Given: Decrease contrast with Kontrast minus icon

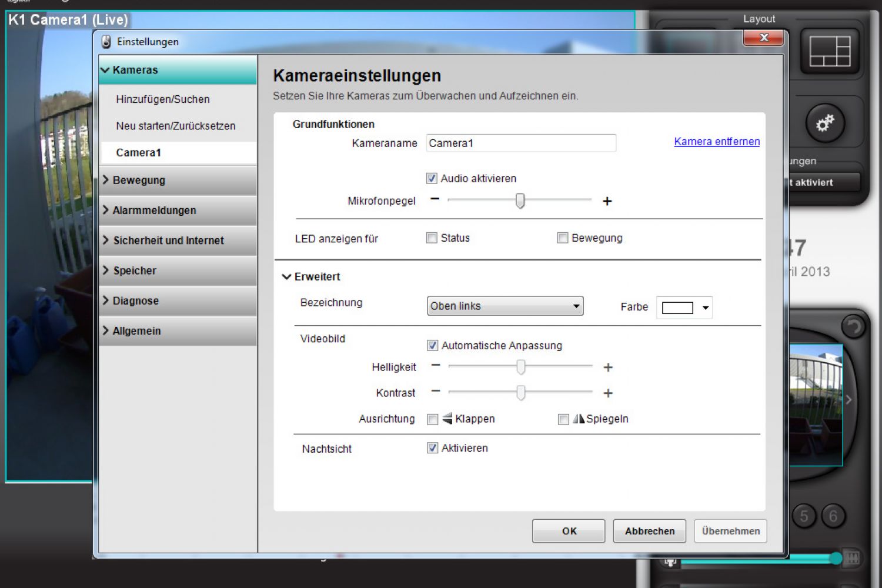Looking at the screenshot, I should pos(436,391).
